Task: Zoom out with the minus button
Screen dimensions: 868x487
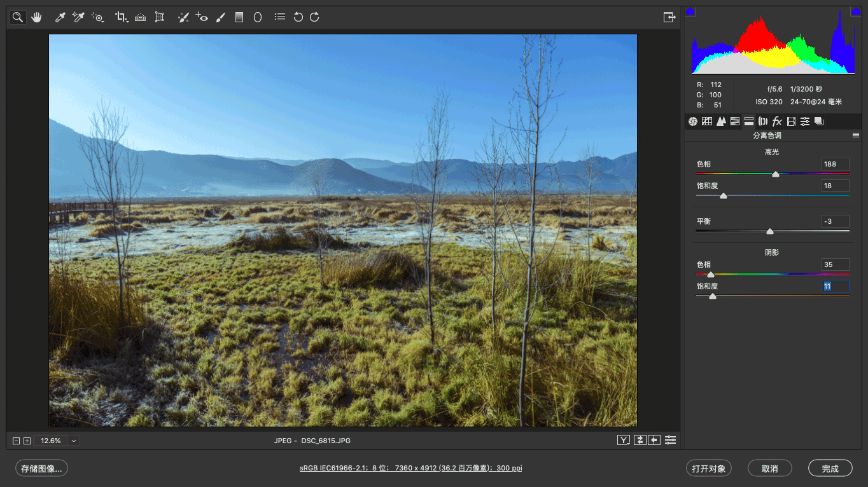Action: pyautogui.click(x=17, y=441)
